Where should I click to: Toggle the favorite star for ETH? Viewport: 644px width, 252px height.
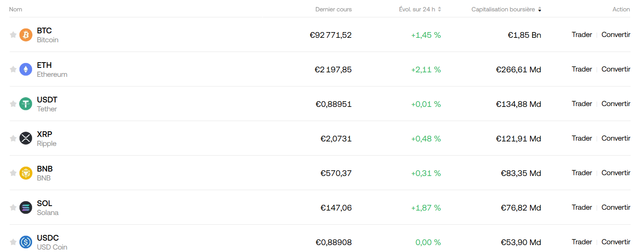point(13,70)
